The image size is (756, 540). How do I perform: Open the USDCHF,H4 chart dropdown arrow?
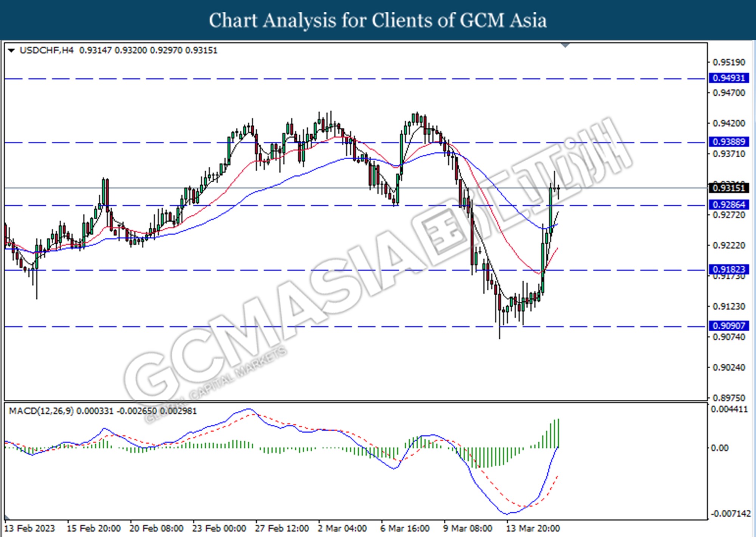point(11,50)
